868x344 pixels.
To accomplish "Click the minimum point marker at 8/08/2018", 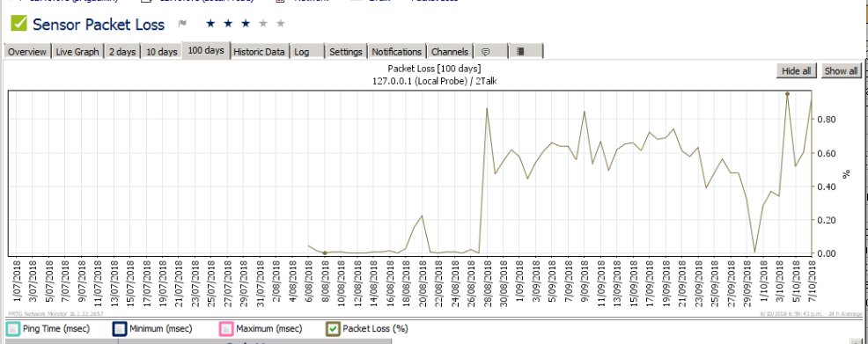I will pyautogui.click(x=325, y=253).
